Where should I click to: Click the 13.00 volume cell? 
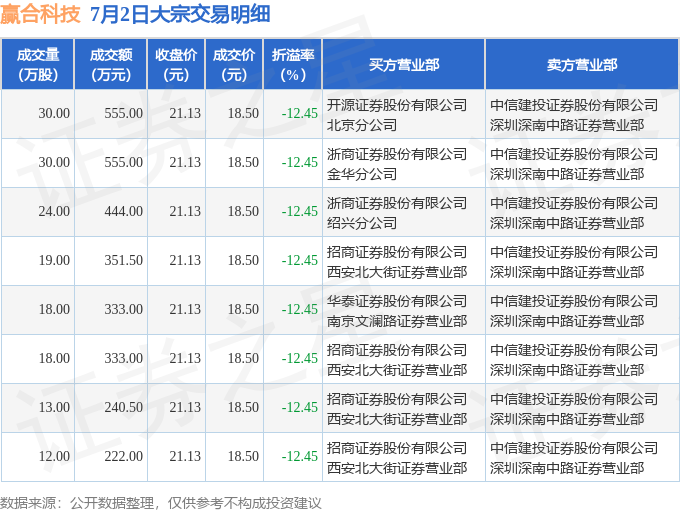[54, 407]
